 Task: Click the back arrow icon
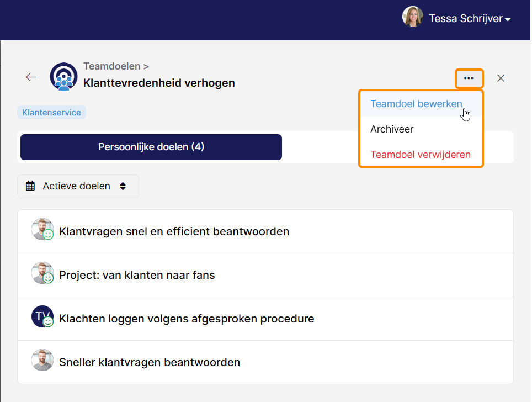(30, 77)
